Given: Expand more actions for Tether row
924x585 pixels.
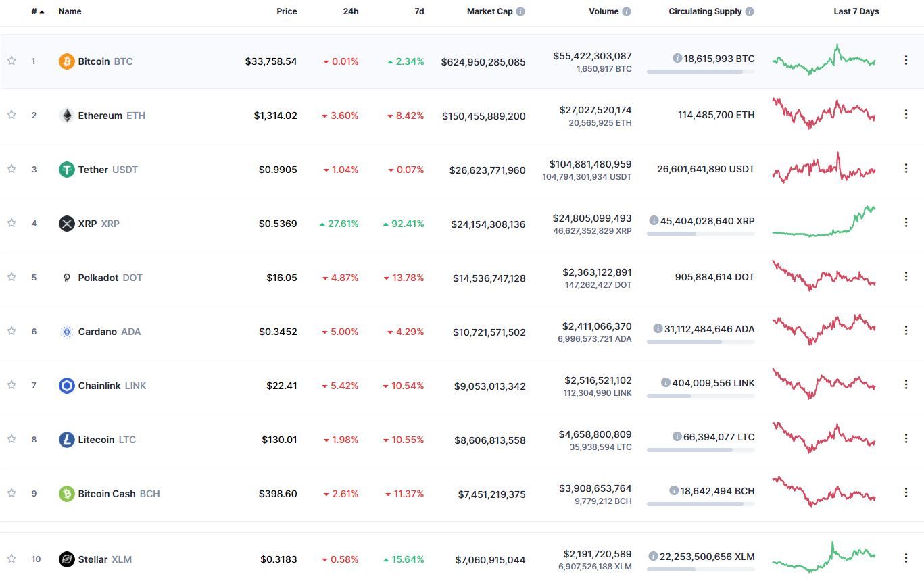Looking at the screenshot, I should (906, 168).
